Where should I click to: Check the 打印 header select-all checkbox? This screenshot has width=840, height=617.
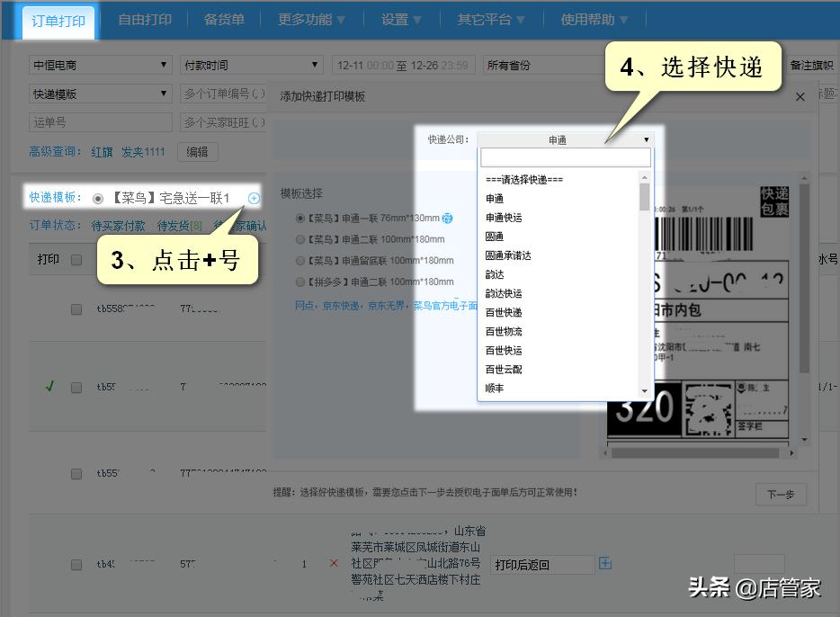[75, 259]
